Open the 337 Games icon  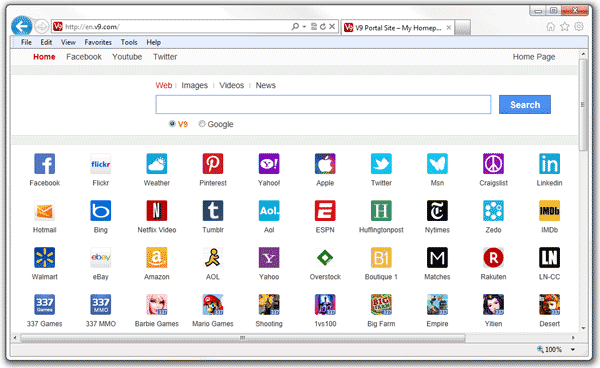pyautogui.click(x=44, y=304)
